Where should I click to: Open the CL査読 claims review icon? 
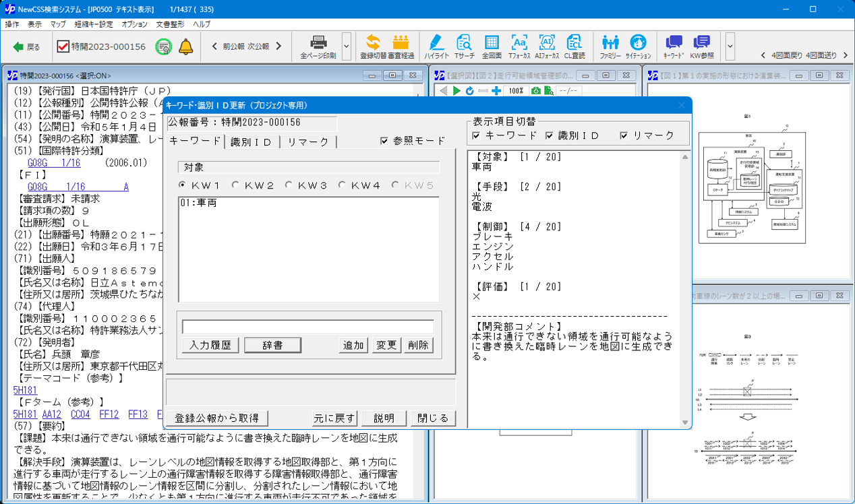[574, 46]
